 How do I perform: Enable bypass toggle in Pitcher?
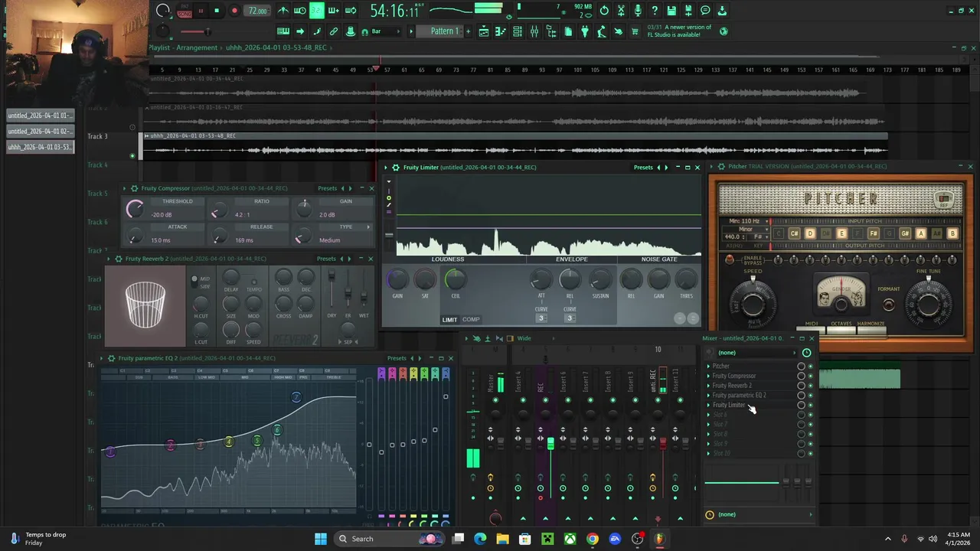click(x=729, y=259)
